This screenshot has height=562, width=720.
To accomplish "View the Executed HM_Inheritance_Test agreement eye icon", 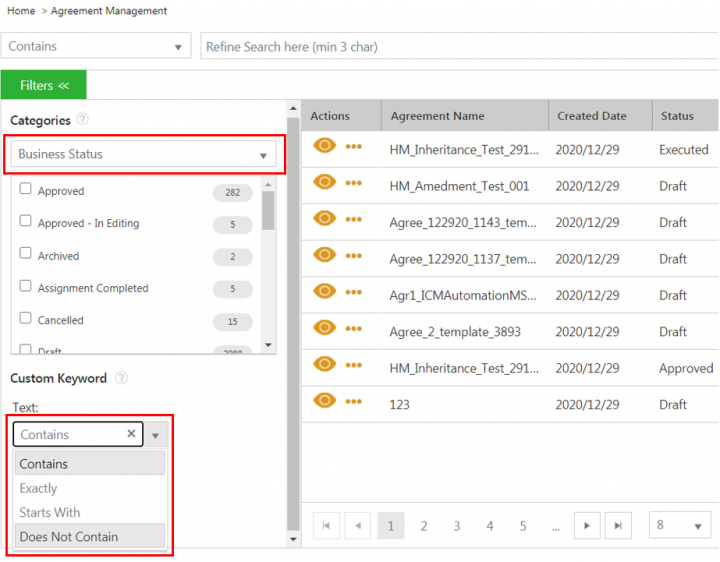I will coord(324,146).
